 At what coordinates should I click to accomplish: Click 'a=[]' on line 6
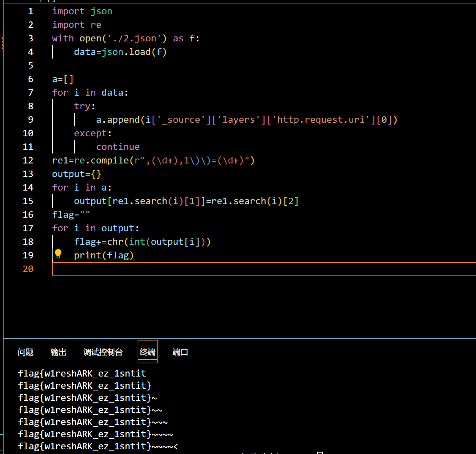(63, 79)
